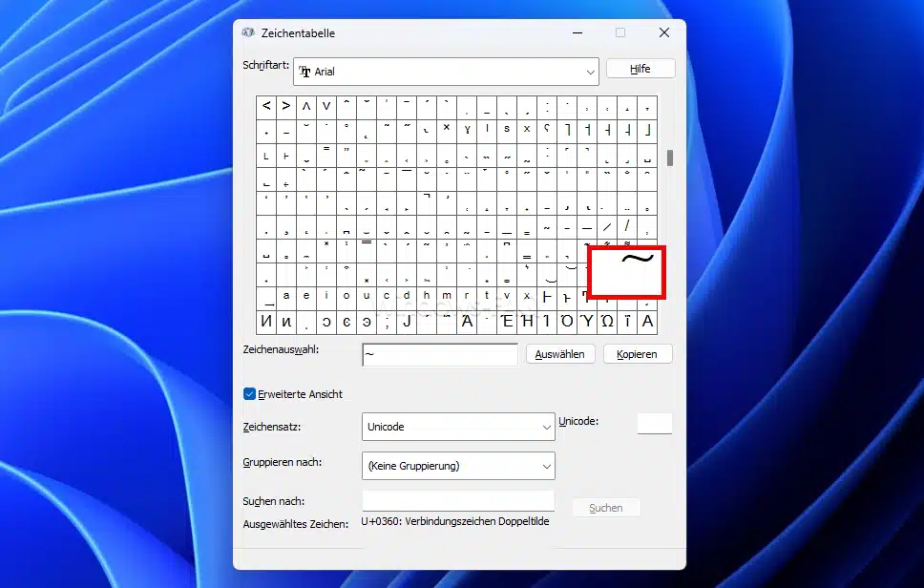Select the combining small letter d cell
This screenshot has height=588, width=924.
pyautogui.click(x=407, y=298)
